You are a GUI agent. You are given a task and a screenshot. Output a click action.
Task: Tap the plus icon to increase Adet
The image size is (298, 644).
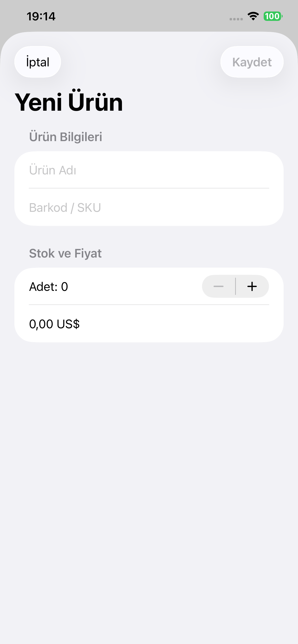(x=252, y=287)
